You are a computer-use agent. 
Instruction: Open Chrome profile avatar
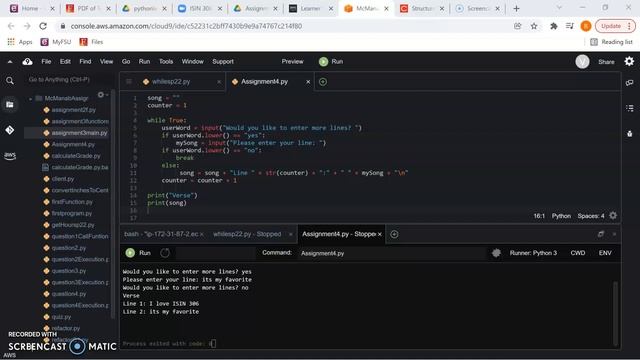coord(586,26)
